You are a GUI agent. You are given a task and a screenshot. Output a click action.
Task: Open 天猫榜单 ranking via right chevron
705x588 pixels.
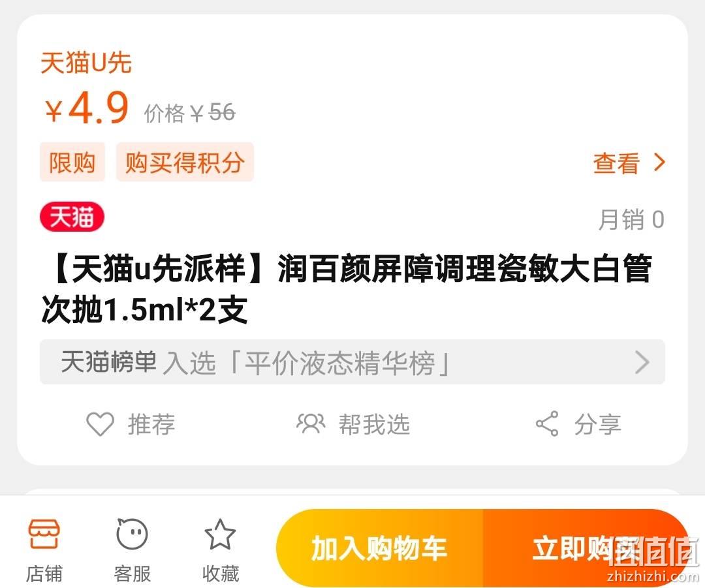click(642, 362)
